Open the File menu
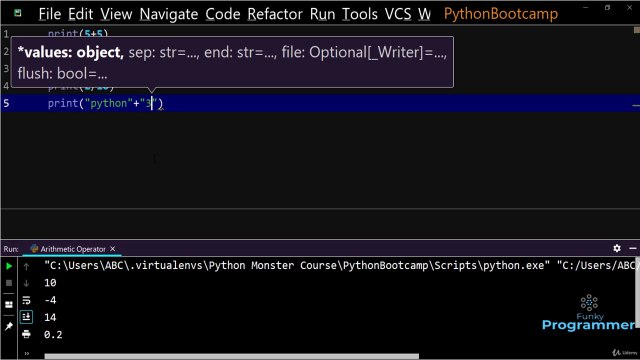The height and width of the screenshot is (360, 640). coord(50,14)
